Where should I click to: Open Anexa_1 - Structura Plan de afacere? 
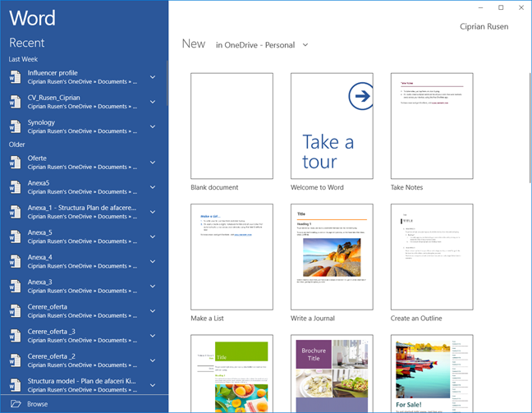point(84,212)
